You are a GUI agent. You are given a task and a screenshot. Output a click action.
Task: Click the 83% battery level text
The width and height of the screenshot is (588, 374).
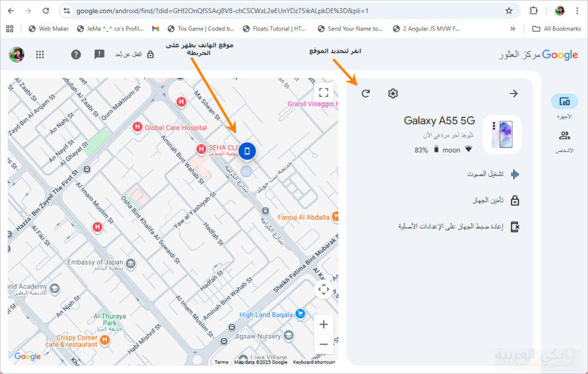coord(421,150)
